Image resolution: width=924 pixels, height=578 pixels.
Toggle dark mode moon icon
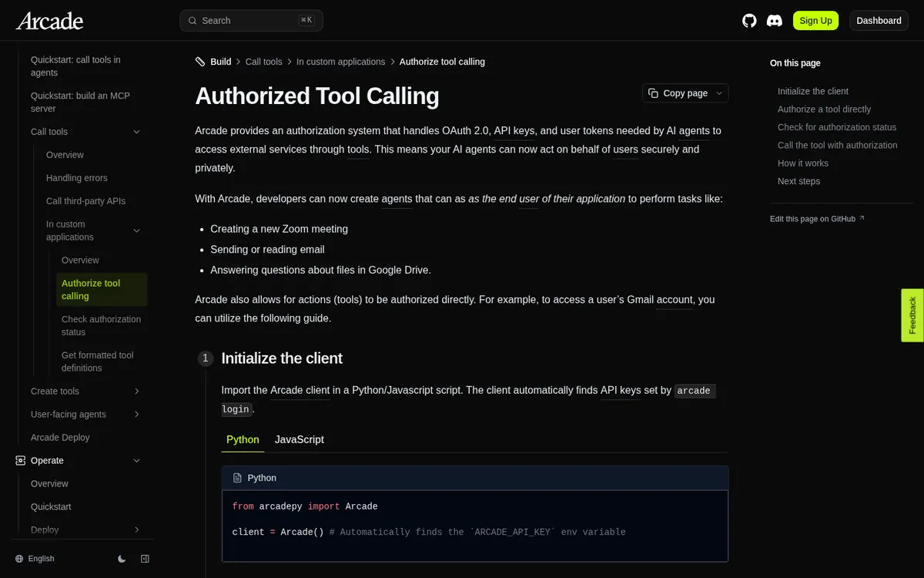click(122, 559)
